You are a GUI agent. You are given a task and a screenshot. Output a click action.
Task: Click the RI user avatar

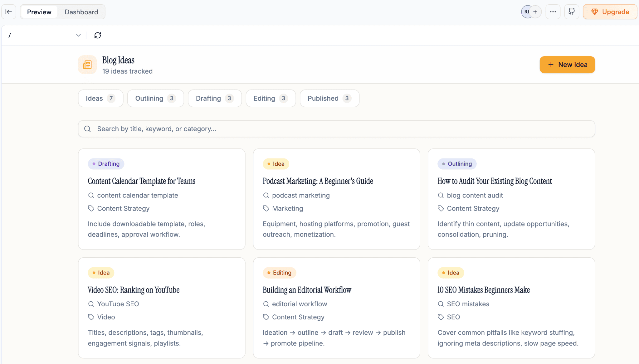(526, 12)
